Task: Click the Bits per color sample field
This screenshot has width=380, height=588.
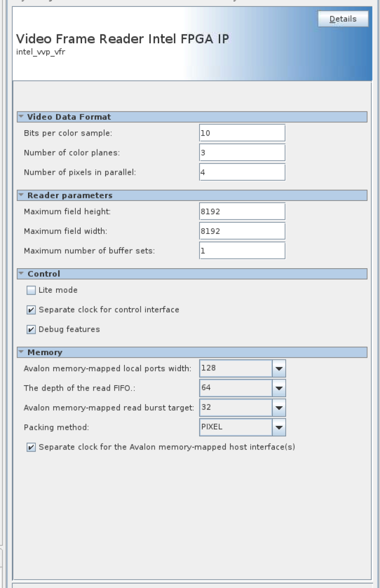Action: pos(242,133)
